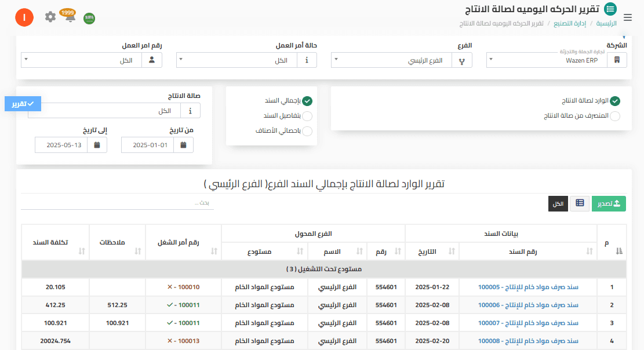Image resolution: width=644 pixels, height=350 pixels.
Task: Open calendar picker for من تاريخ date
Action: click(x=183, y=145)
